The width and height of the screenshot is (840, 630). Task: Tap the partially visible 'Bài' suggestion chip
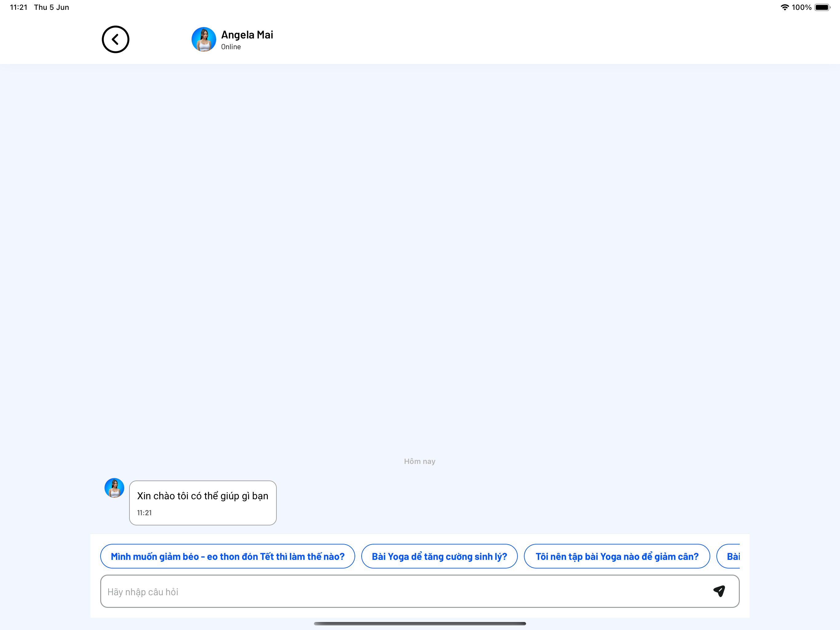pos(728,556)
